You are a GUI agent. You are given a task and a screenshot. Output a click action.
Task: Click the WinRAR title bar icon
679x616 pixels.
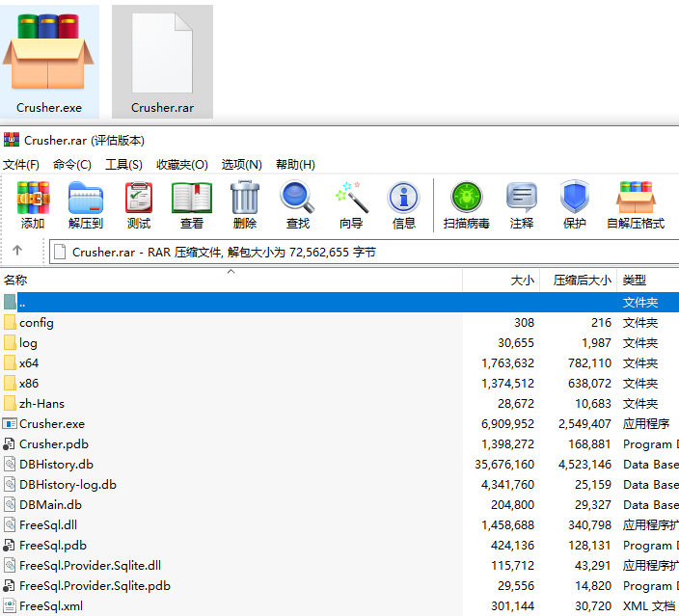pyautogui.click(x=12, y=140)
